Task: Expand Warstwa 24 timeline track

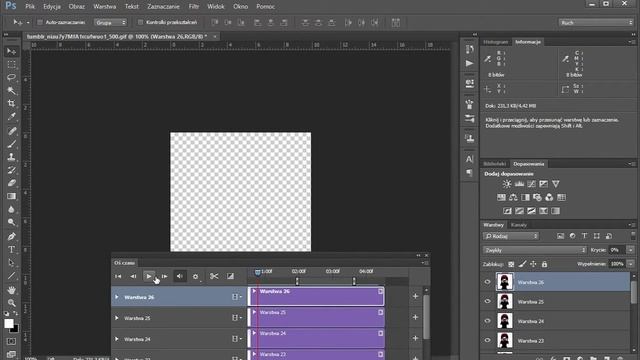Action: click(x=117, y=339)
